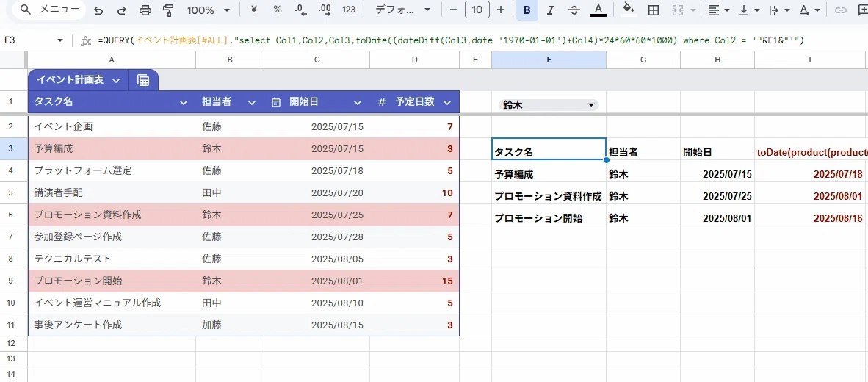868x382 pixels.
Task: Decrease font size with minus button
Action: pyautogui.click(x=454, y=10)
